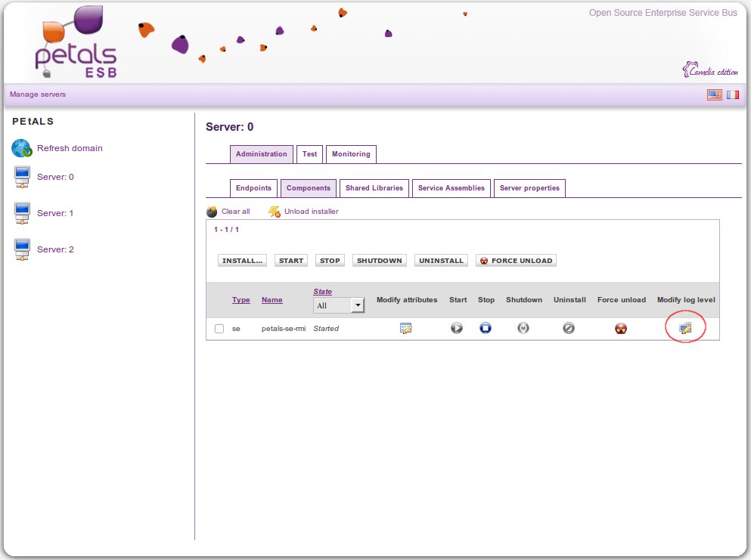The image size is (751, 560).
Task: Sort the table by the Name column header
Action: click(x=272, y=300)
